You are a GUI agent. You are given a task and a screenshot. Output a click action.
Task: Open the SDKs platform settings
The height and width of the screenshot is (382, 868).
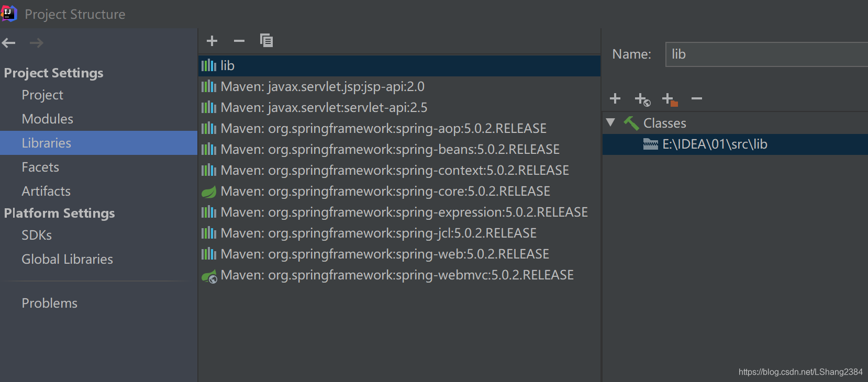[37, 235]
